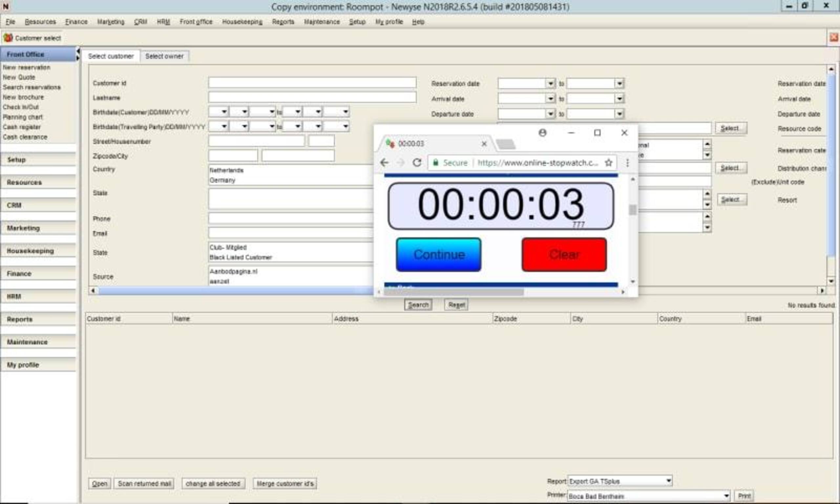840x504 pixels.
Task: Click the Reset button
Action: (x=456, y=304)
